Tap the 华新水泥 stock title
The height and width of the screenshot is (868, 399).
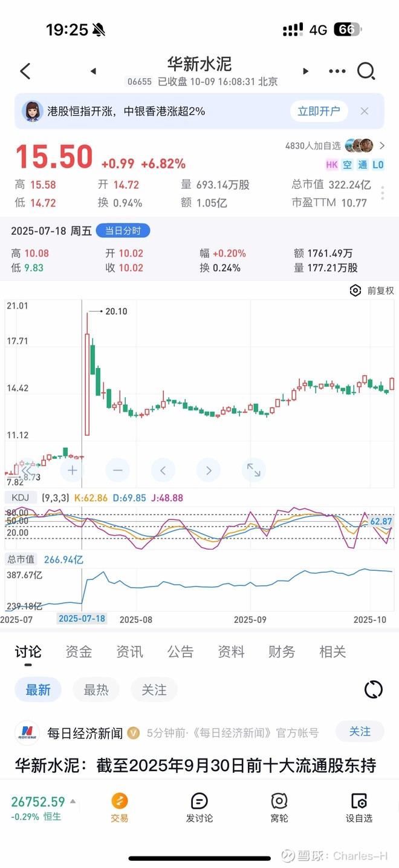click(199, 64)
